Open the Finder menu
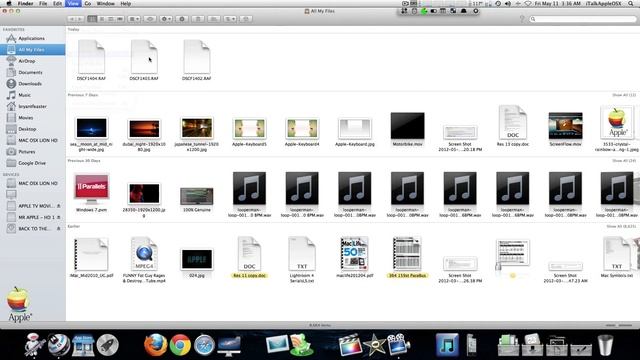Image resolution: width=640 pixels, height=360 pixels. [25, 3]
